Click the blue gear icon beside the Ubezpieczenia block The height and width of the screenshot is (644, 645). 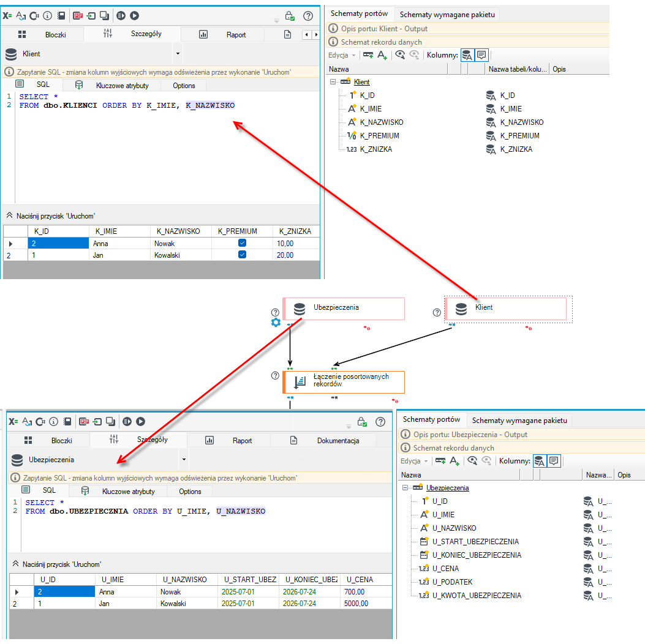pos(276,323)
